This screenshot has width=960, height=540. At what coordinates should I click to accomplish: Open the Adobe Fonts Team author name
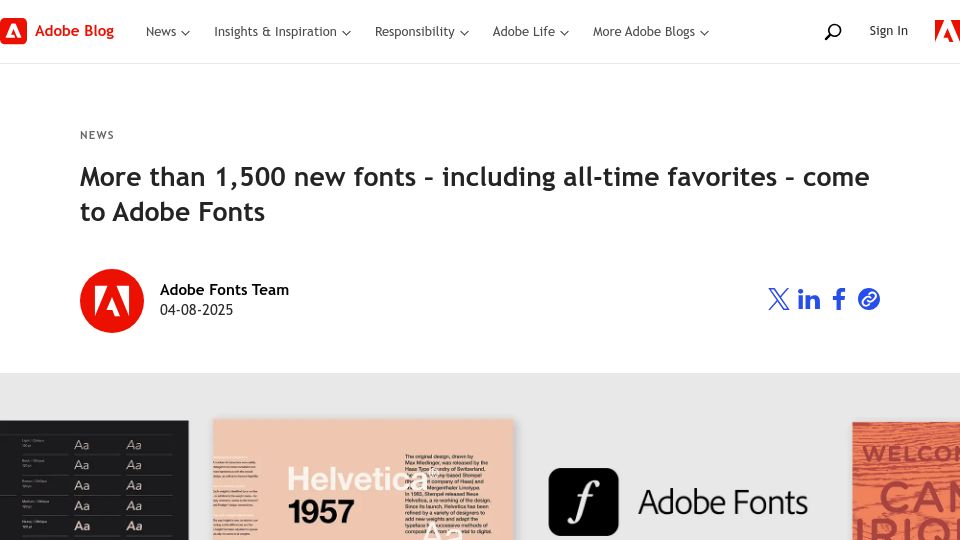coord(224,290)
